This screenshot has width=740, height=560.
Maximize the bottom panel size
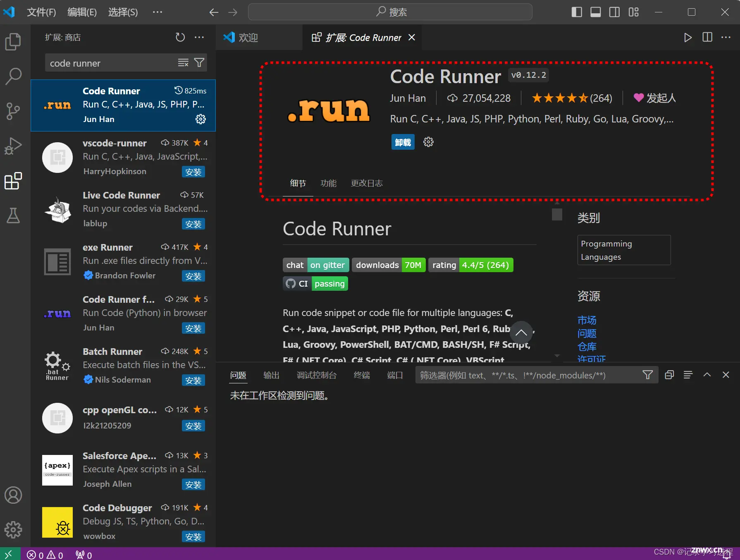click(x=707, y=375)
